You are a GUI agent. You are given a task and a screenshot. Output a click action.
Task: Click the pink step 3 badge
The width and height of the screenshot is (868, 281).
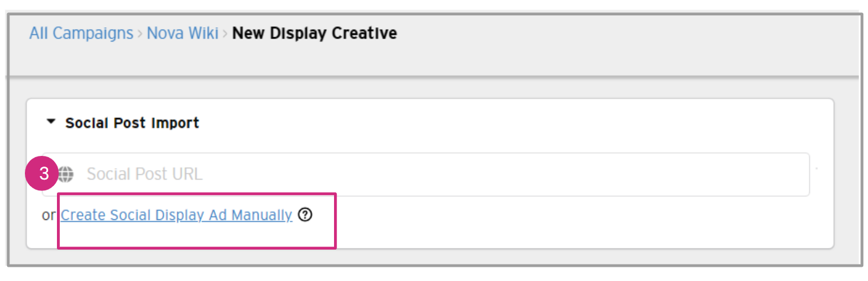43,174
